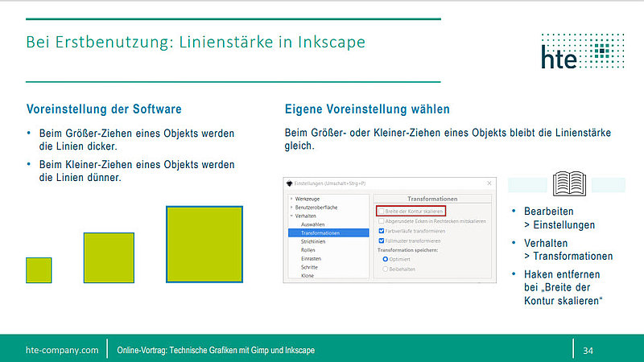Click the slide title 'Bei Erstbenutzung: Linienstärke in Inkscape'
The height and width of the screenshot is (362, 644).
tap(196, 42)
